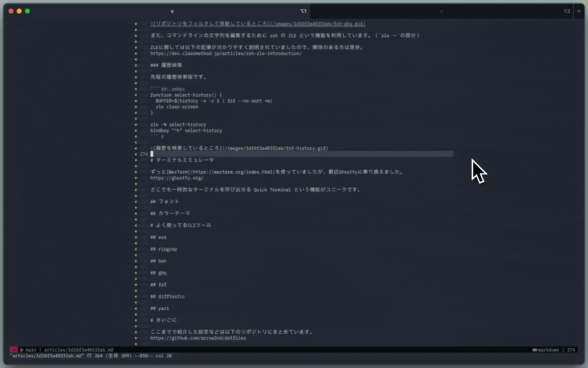588x368 pixels.
Task: Click the line starting 'ZLEに関しては以下の記事'
Action: (257, 48)
